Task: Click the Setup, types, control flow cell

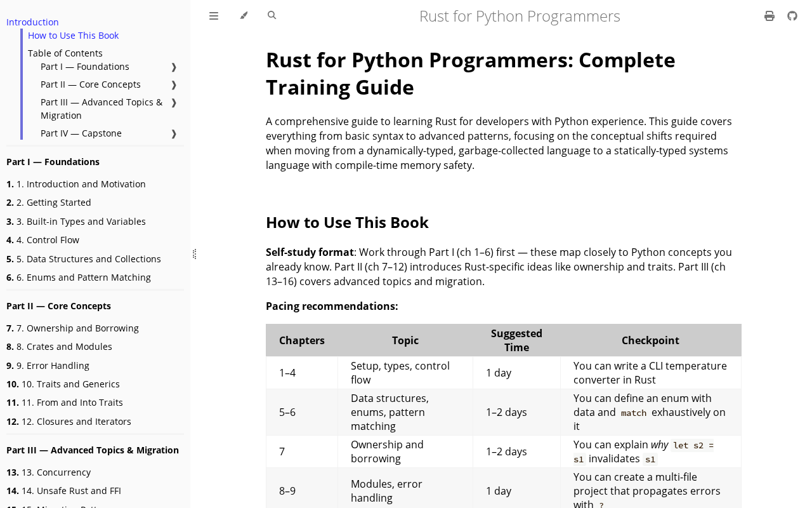Action: coord(405,373)
